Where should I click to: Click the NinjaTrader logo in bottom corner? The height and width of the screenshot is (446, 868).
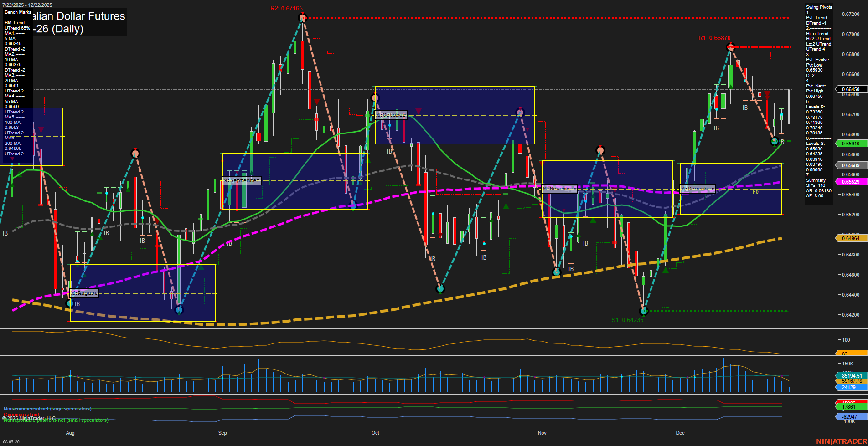[x=841, y=441]
